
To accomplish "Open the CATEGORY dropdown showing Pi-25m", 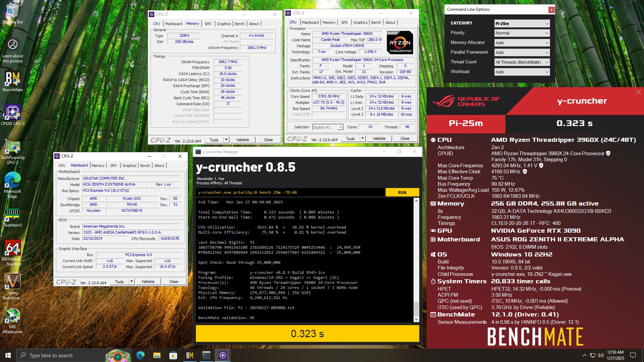I will coord(522,23).
